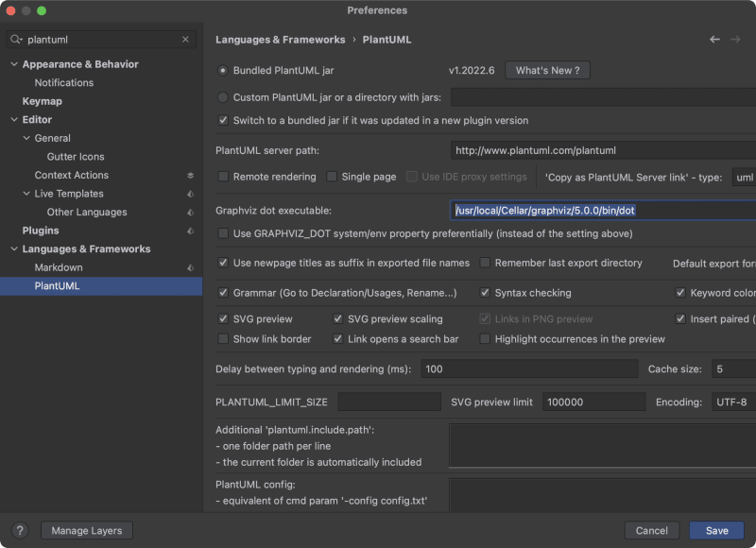Navigate back with the left arrow

tap(714, 40)
